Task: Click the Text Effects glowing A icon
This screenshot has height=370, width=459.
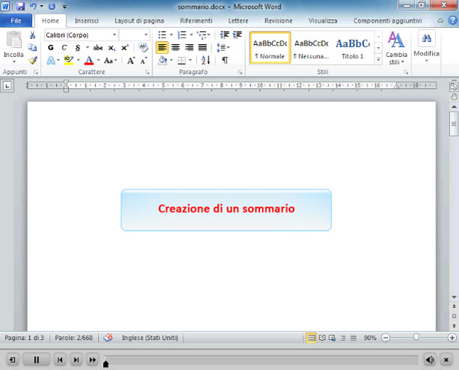Action: (51, 60)
